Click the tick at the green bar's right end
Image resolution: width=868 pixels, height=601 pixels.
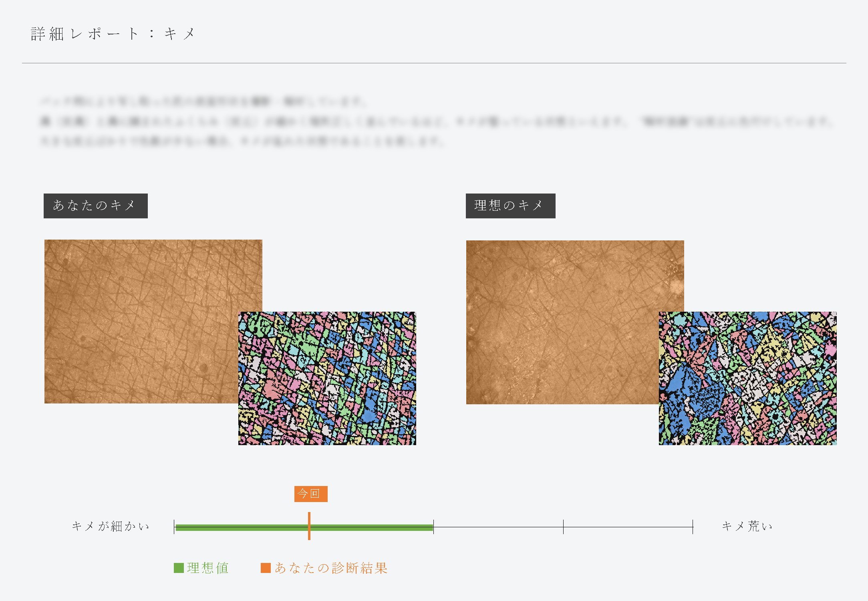pos(433,526)
